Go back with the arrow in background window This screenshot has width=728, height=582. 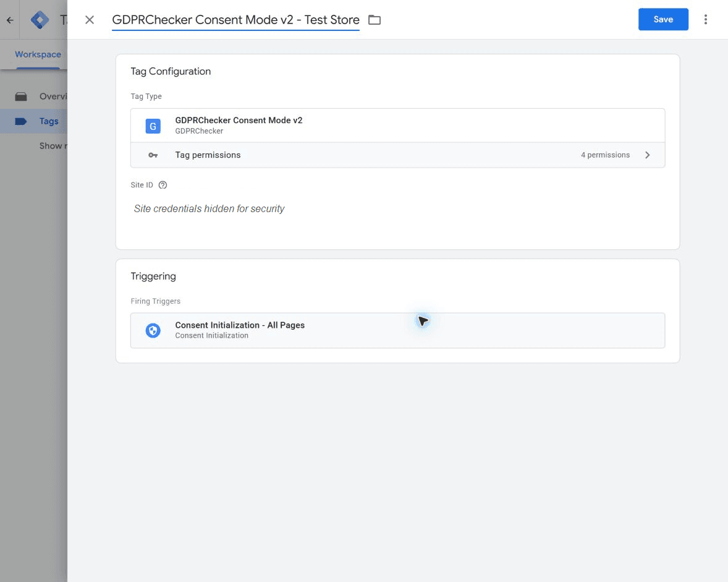pos(10,20)
